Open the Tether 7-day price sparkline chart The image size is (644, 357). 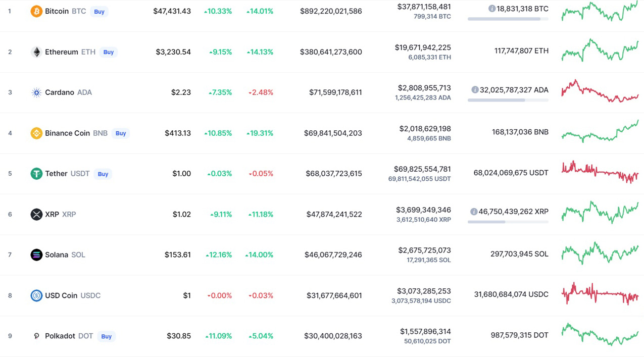600,172
